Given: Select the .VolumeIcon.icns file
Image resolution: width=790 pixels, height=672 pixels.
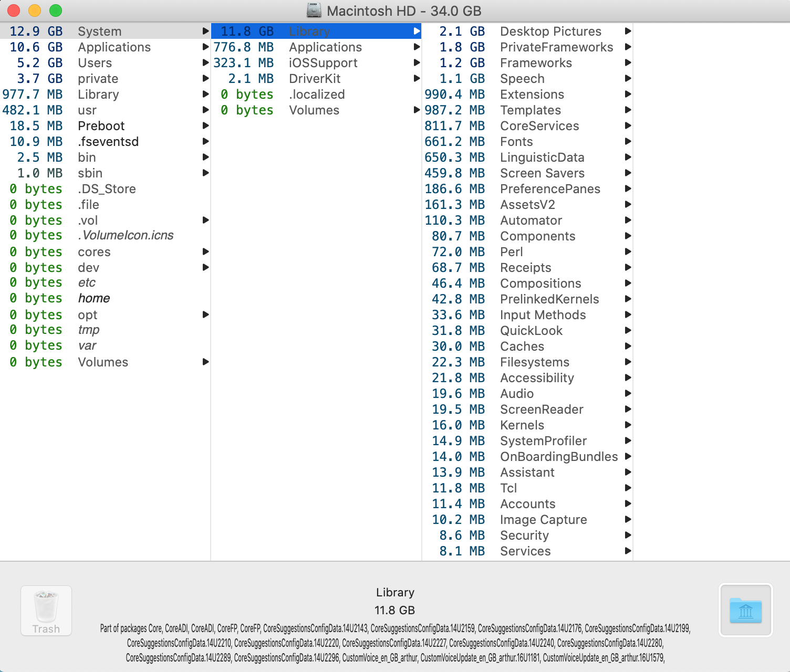Looking at the screenshot, I should (x=105, y=235).
